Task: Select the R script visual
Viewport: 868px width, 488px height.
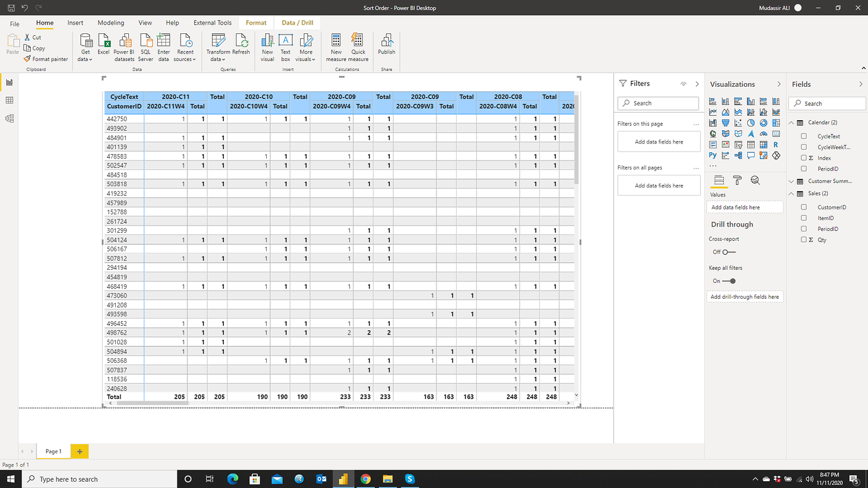Action: [776, 145]
